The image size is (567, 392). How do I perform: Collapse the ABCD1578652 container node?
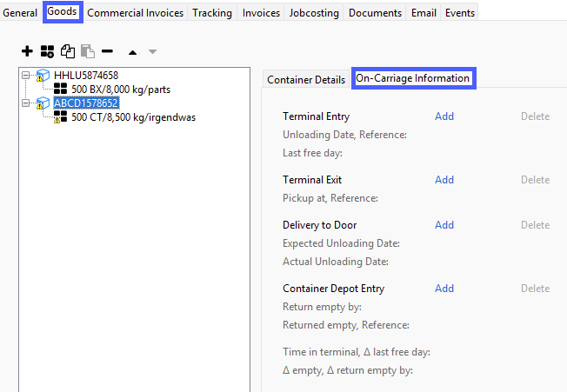[x=26, y=103]
